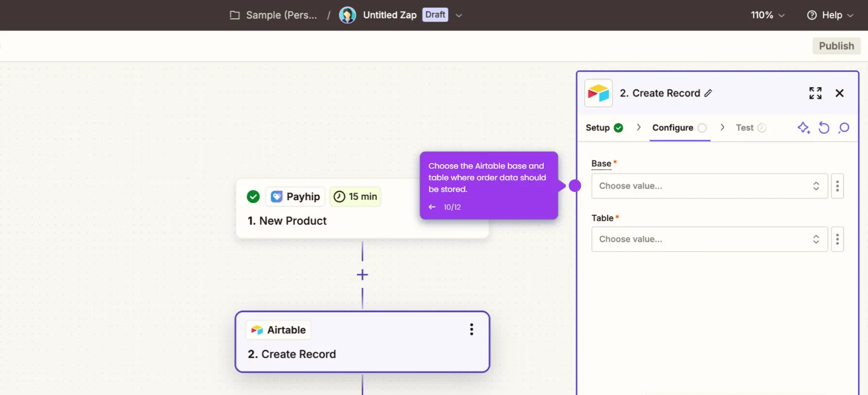Screen dimensions: 868x395
Task: Click the 10/12 step counter in tooltip
Action: click(x=452, y=207)
